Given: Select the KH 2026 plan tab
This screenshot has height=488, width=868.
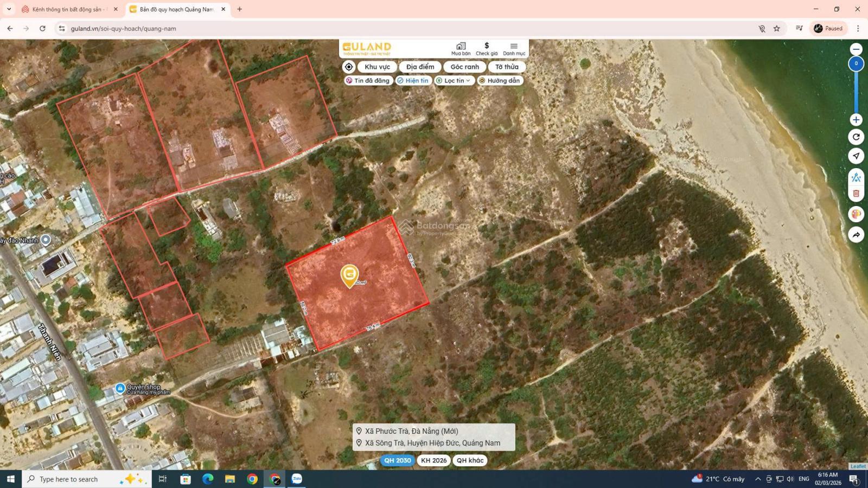Looking at the screenshot, I should coord(433,460).
